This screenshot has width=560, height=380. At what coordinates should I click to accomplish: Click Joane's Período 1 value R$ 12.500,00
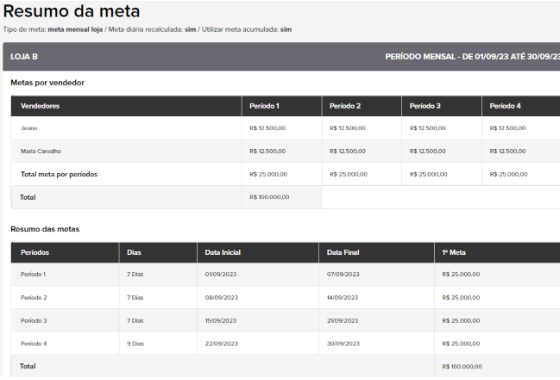tap(268, 128)
